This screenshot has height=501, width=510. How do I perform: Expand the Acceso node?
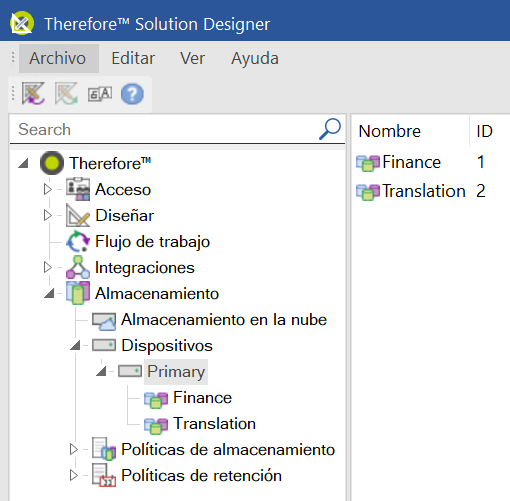point(48,189)
